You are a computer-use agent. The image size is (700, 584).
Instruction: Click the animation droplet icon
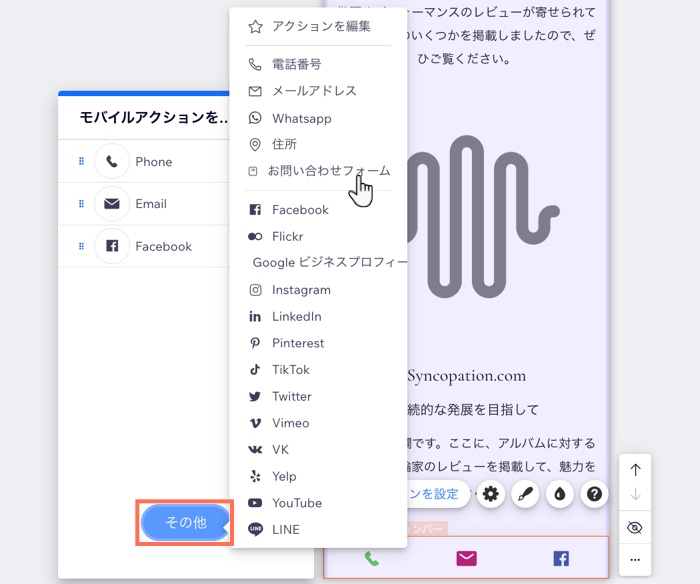click(x=560, y=494)
